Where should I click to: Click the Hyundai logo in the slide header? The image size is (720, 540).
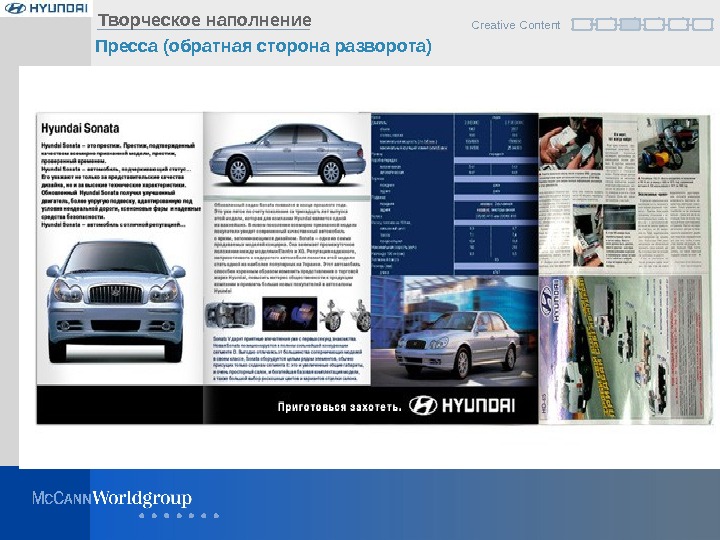[x=46, y=8]
